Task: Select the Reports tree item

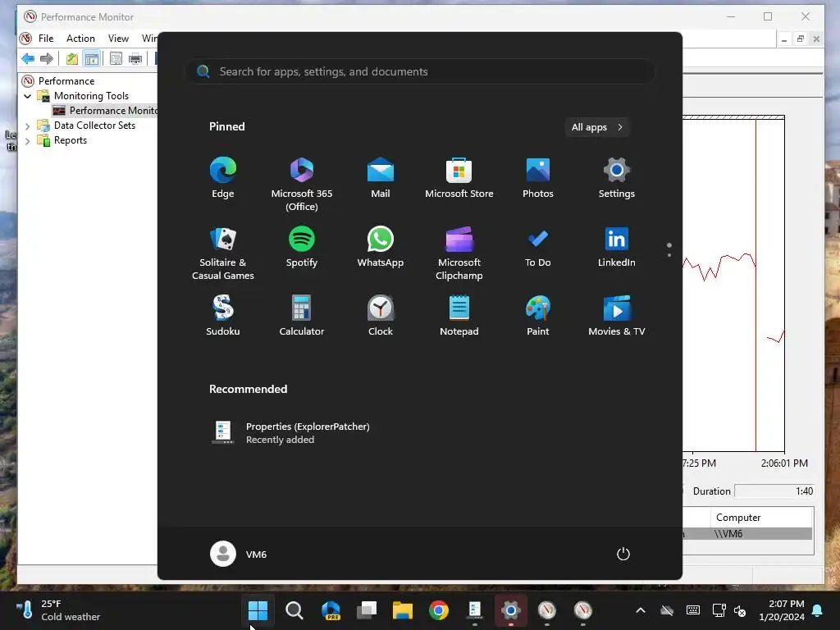Action: click(71, 140)
